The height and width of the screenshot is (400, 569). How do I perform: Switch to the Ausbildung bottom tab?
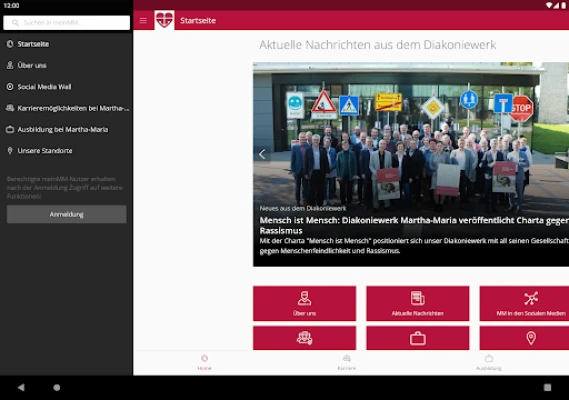click(489, 362)
